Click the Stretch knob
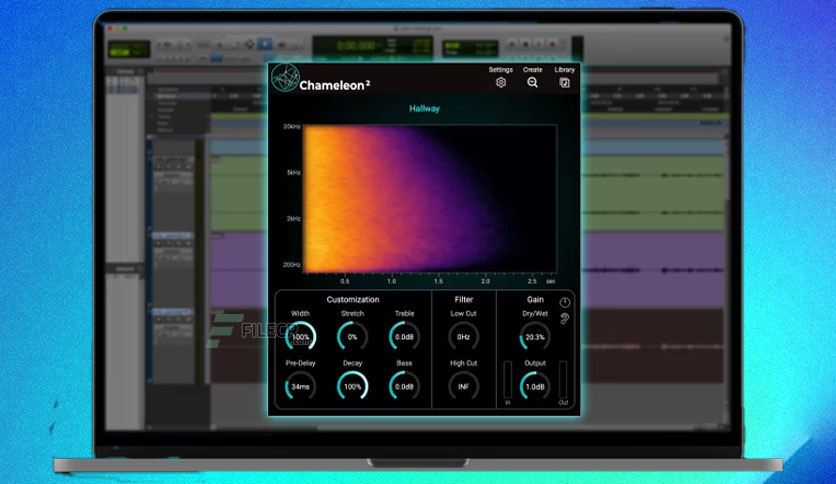 click(352, 336)
